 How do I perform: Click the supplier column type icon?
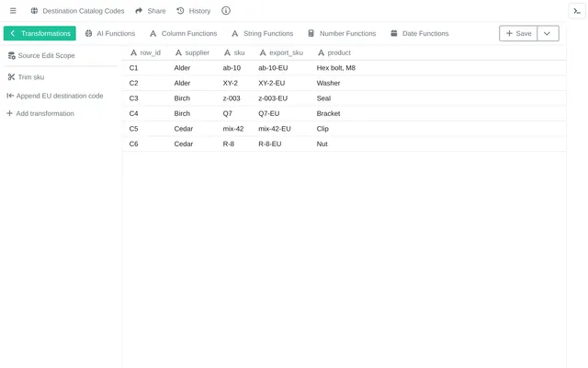pyautogui.click(x=178, y=53)
